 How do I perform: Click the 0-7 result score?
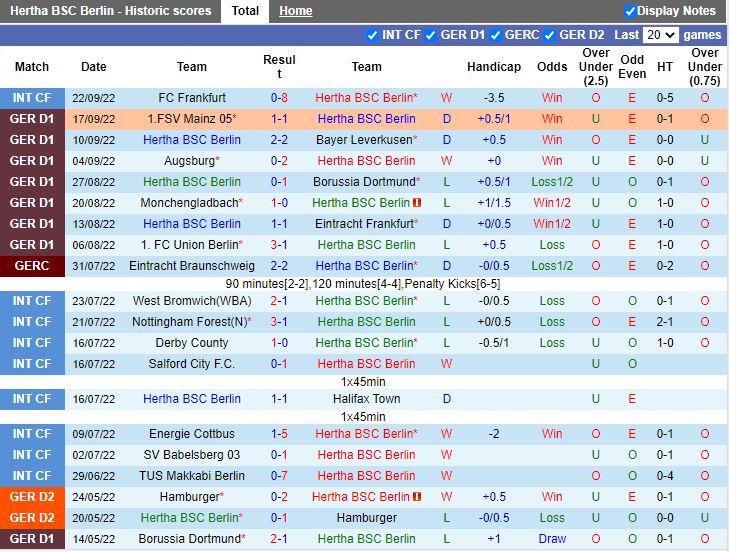tap(279, 476)
